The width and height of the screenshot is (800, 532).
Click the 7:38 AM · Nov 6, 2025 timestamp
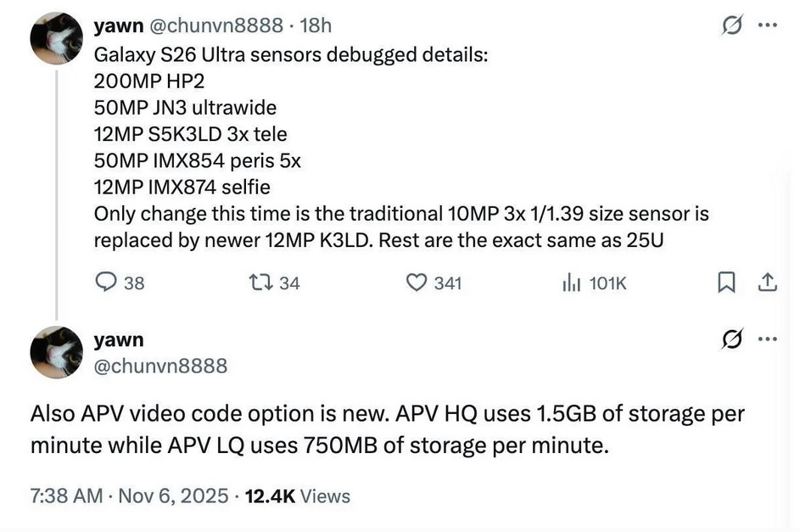coord(129,496)
